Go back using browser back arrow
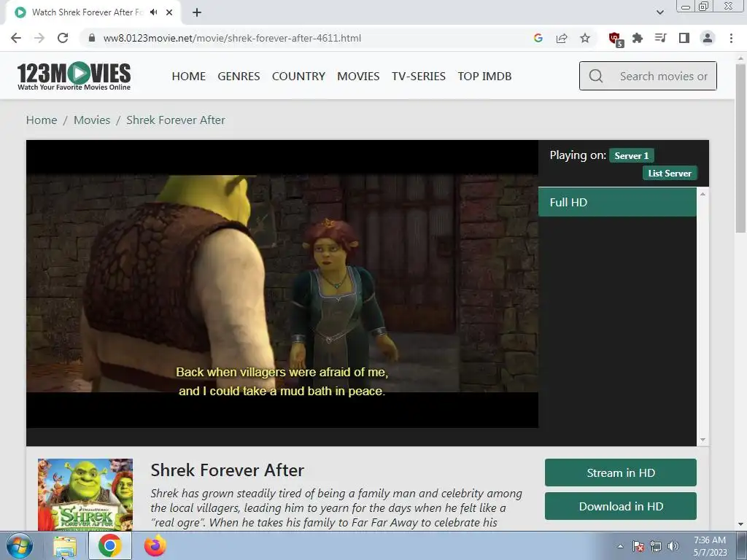Screen dimensions: 747x560 coord(16,38)
